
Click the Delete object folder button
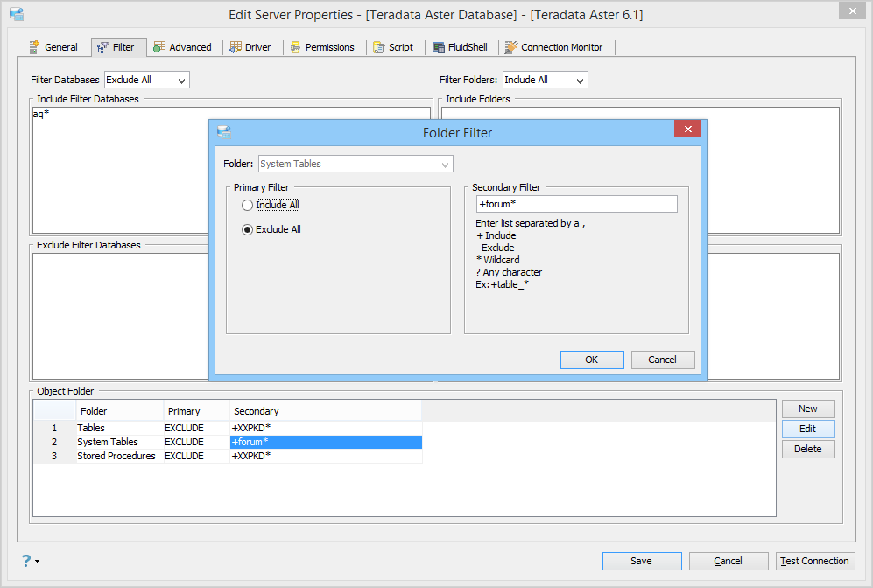tap(808, 449)
